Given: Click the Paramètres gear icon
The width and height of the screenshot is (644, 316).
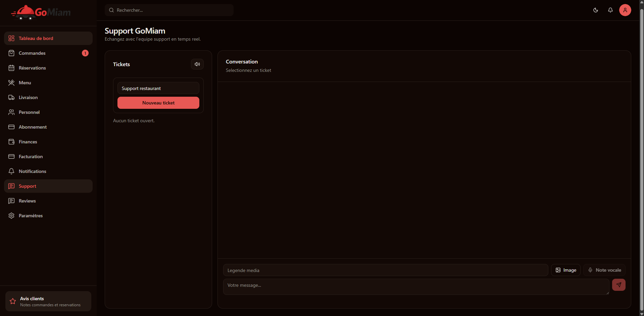Looking at the screenshot, I should pos(11,216).
